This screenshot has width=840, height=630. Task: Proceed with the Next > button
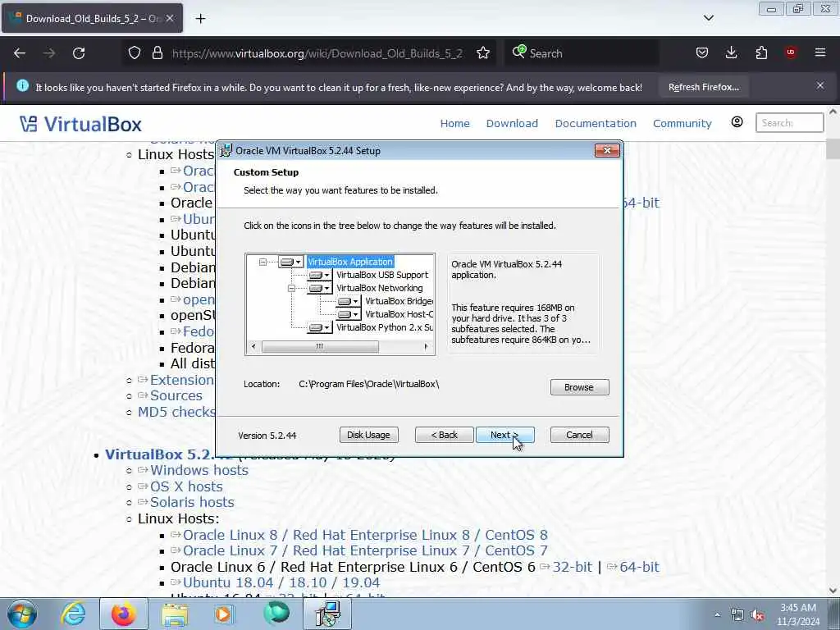tap(504, 435)
